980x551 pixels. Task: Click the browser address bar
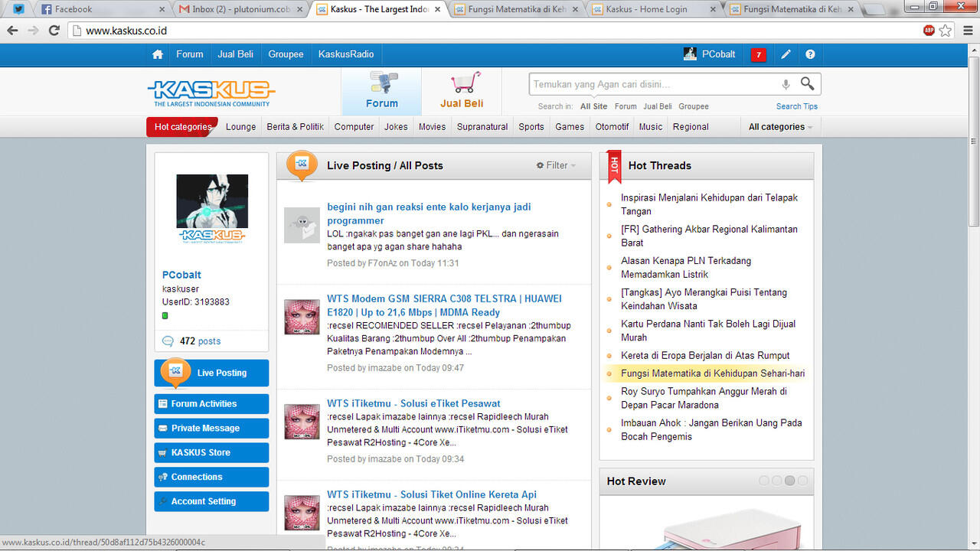[498, 31]
